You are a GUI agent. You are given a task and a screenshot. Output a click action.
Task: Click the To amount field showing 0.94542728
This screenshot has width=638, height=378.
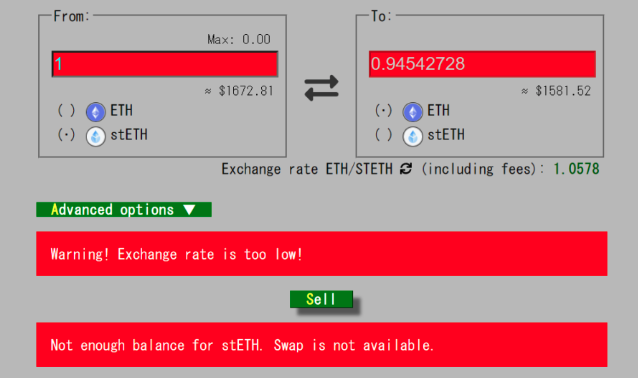pos(482,64)
